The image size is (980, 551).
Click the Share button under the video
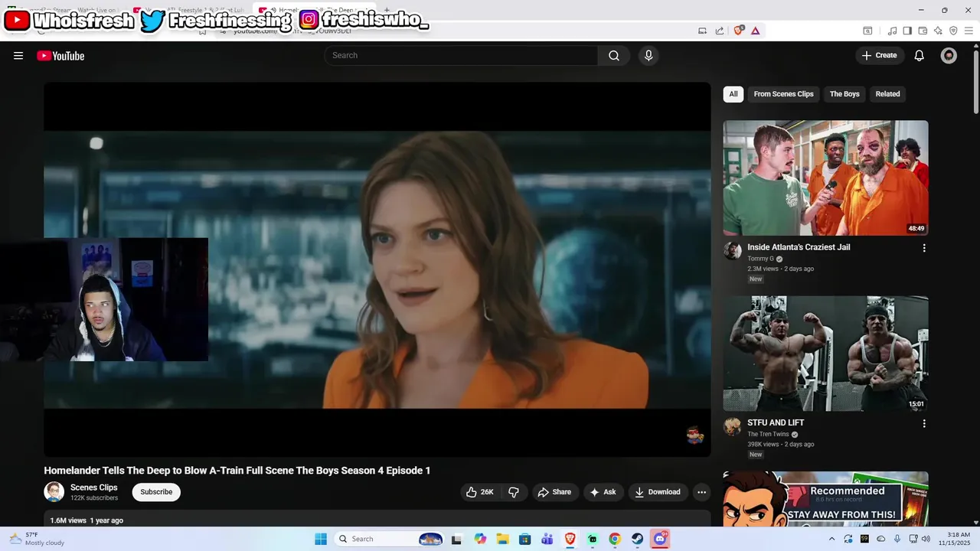click(554, 492)
